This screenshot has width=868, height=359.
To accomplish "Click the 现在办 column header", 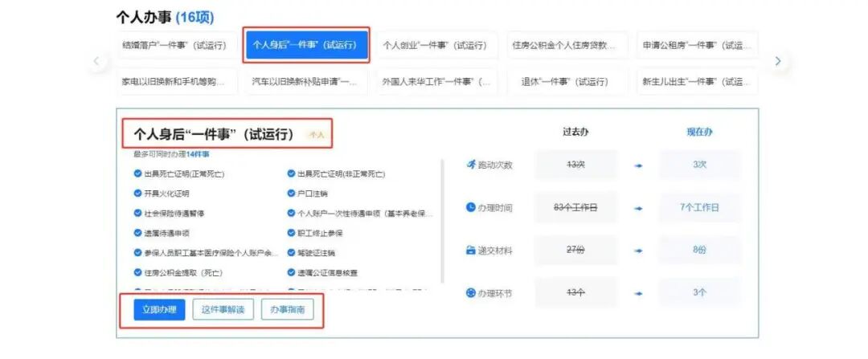I will [x=699, y=133].
